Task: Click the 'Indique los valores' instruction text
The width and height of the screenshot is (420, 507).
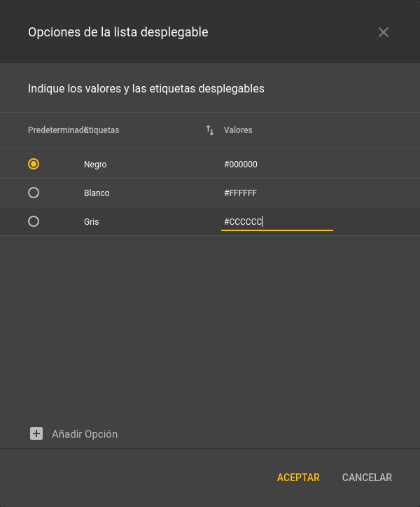Action: (146, 89)
